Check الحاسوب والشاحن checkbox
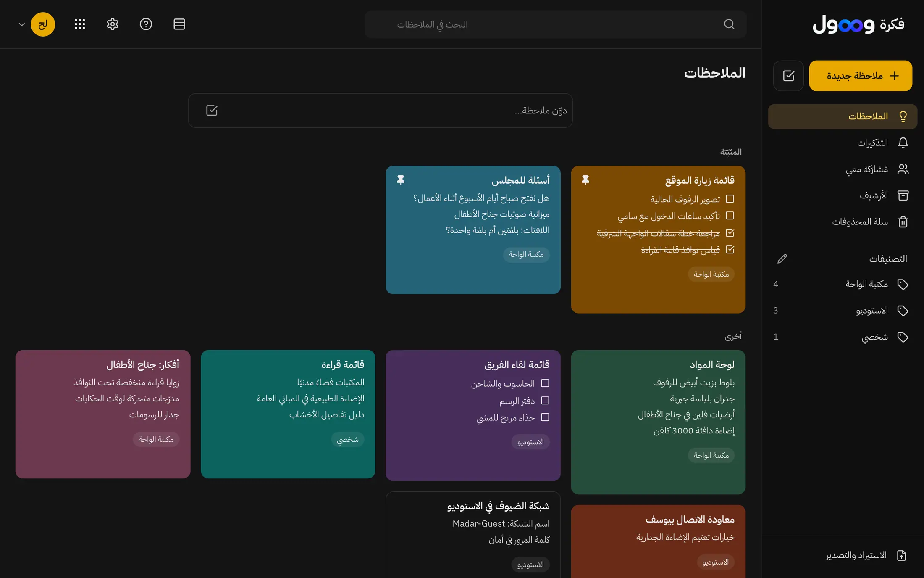 545,383
